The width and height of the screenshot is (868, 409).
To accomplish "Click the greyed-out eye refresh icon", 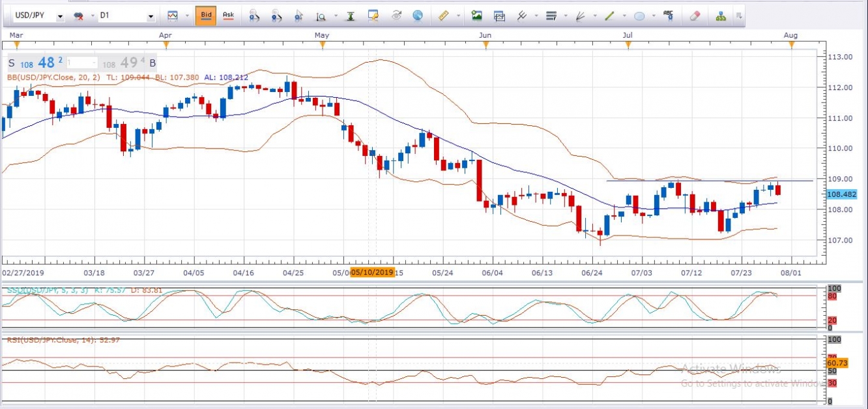I will pos(396,15).
